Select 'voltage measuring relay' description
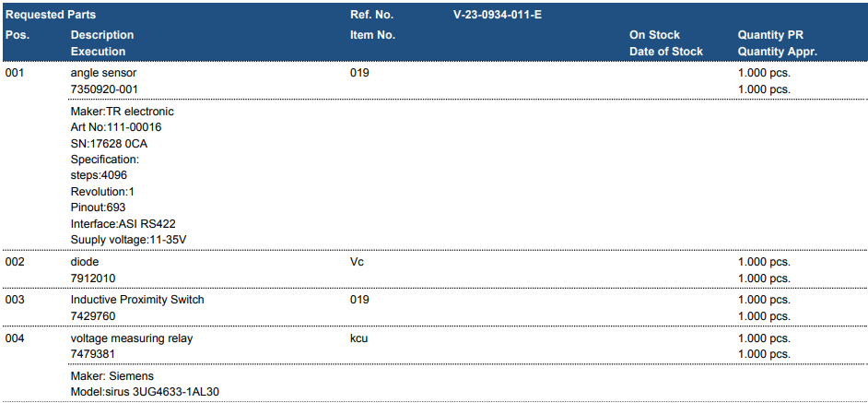 [131, 338]
